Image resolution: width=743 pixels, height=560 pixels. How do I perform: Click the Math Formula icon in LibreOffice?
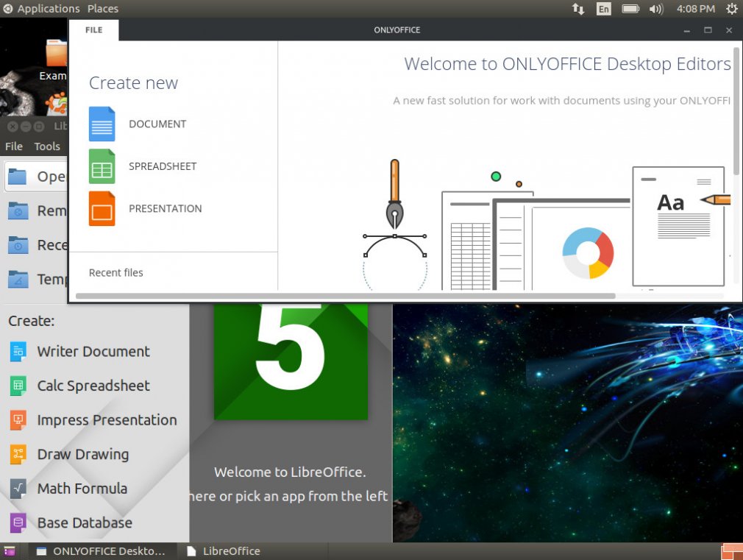[x=18, y=488]
